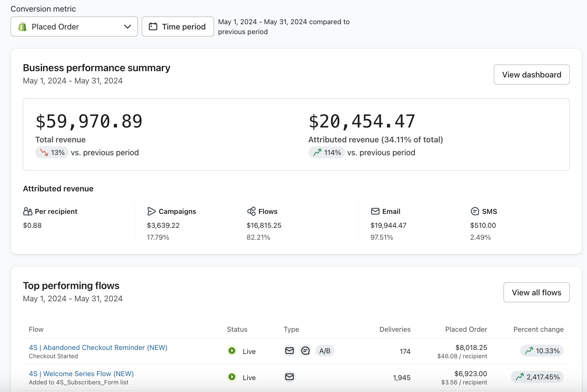Click the Per recipient people icon
The width and height of the screenshot is (587, 392).
28,211
